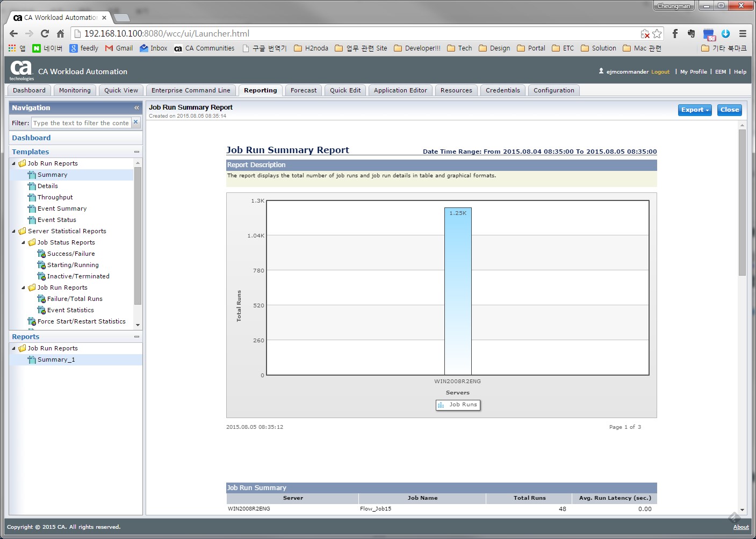
Task: Click the report vertical scrollbar thumb
Action: (742, 203)
